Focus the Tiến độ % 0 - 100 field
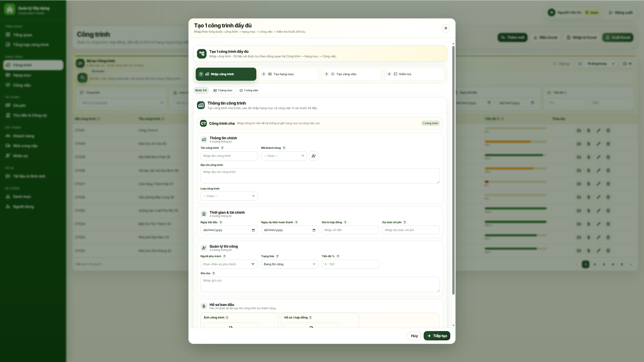This screenshot has width=644, height=362. pyautogui.click(x=350, y=264)
